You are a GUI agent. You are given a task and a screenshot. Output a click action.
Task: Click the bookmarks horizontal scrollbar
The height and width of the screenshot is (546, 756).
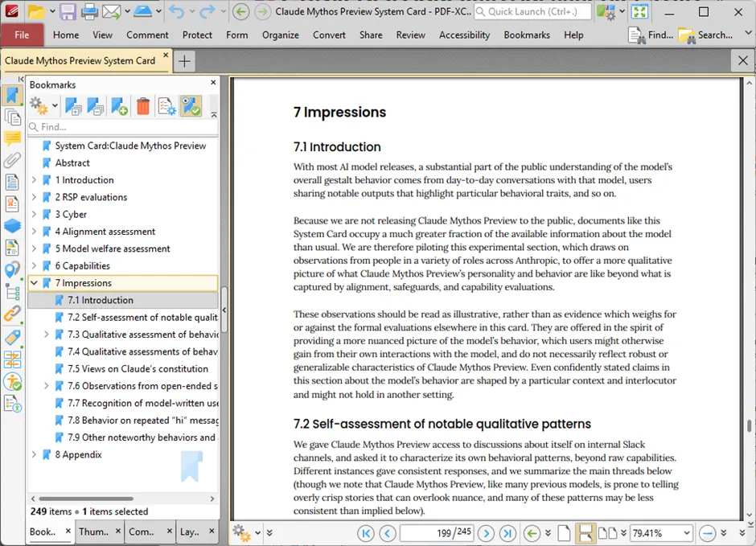(x=88, y=499)
